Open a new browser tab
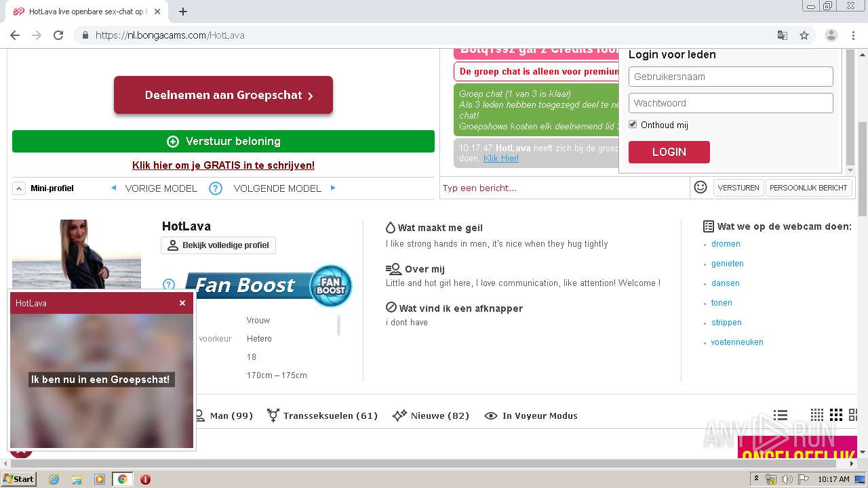Image resolution: width=868 pixels, height=488 pixels. [182, 12]
